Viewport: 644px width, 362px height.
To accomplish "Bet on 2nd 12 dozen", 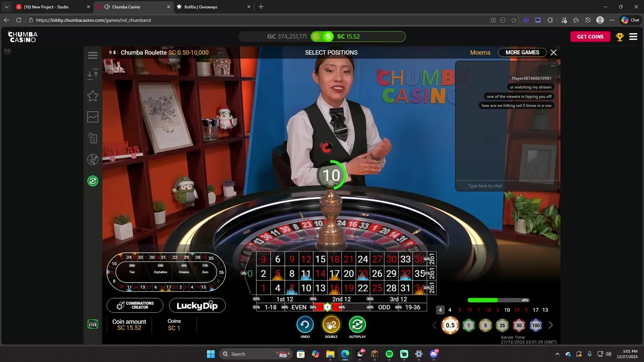I will point(341,299).
